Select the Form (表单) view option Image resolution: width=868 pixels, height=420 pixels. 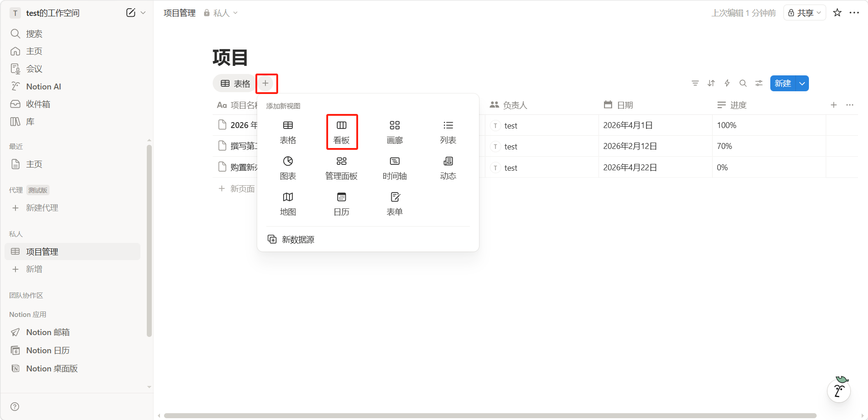pos(394,204)
